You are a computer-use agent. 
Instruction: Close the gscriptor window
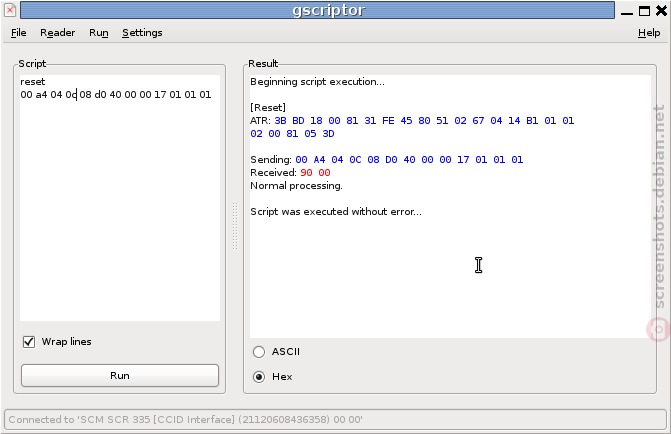pos(661,11)
